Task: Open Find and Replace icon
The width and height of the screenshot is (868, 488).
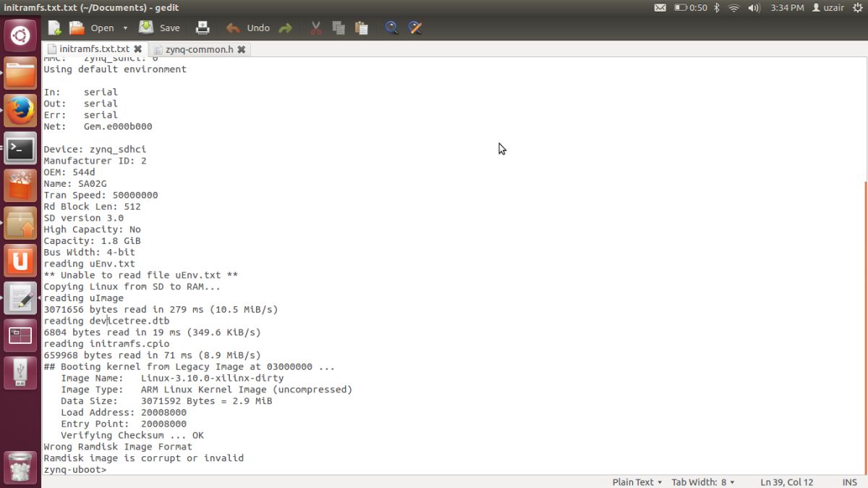Action: coord(414,28)
